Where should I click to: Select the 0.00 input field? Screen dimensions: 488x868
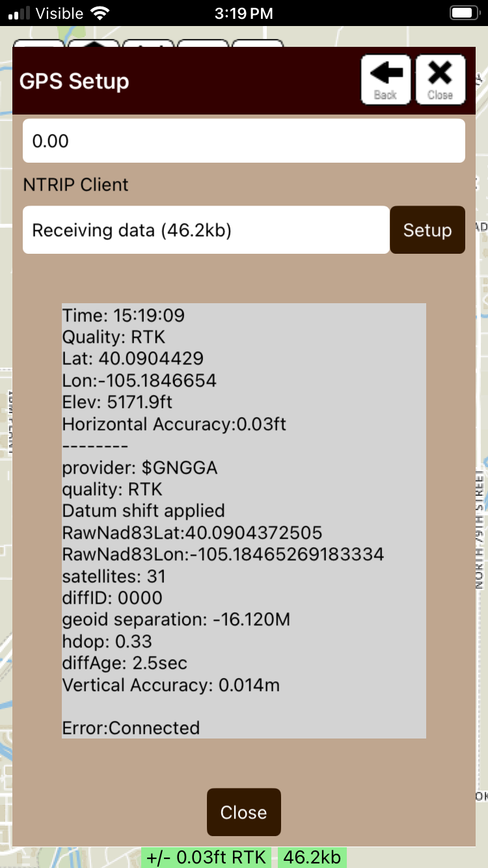[244, 141]
